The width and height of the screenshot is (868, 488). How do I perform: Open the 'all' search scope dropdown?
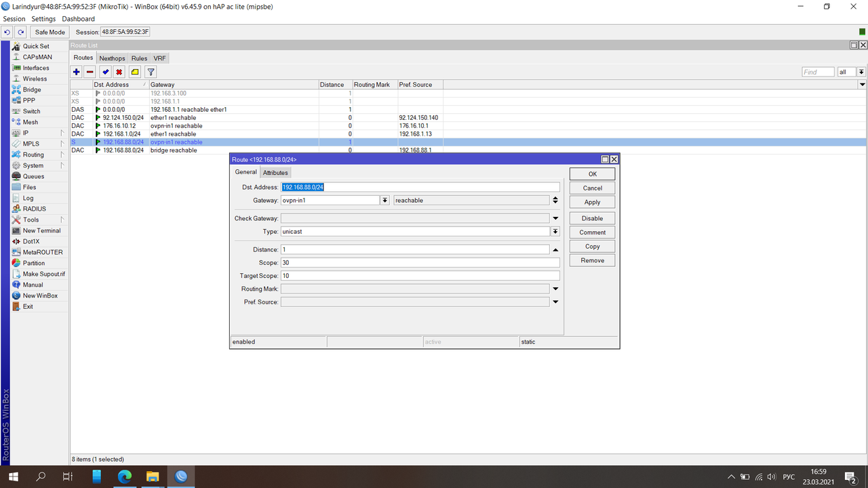(x=861, y=72)
